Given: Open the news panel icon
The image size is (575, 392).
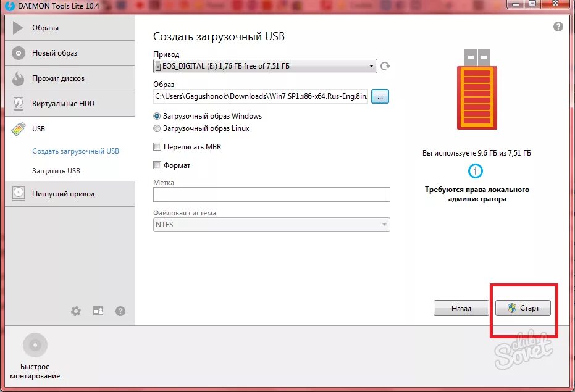Looking at the screenshot, I should point(98,311).
